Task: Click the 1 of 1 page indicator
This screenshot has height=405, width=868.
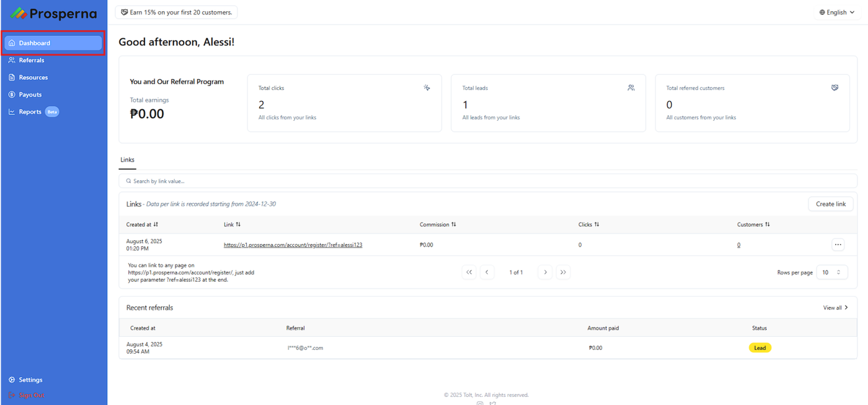Action: pyautogui.click(x=516, y=272)
